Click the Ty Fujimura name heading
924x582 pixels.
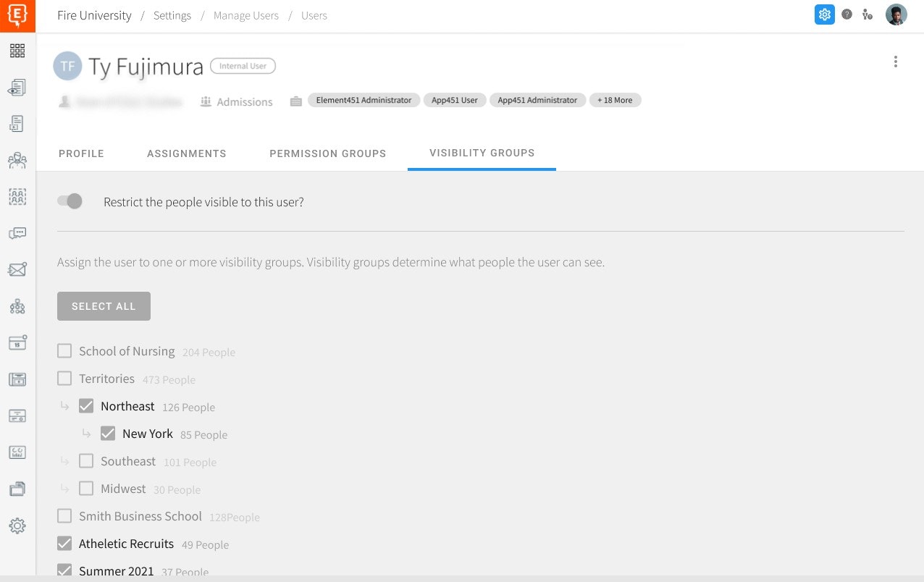[x=146, y=67]
